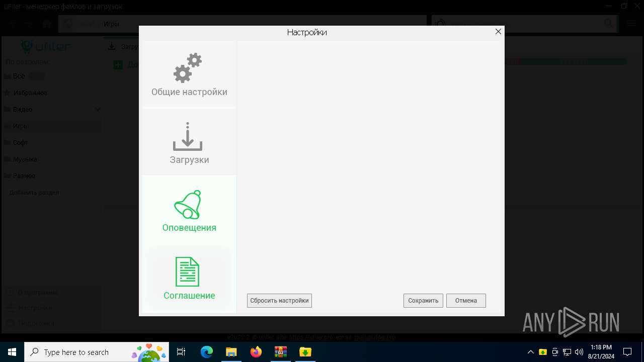Click the Сохранить button
The image size is (644, 362).
423,301
